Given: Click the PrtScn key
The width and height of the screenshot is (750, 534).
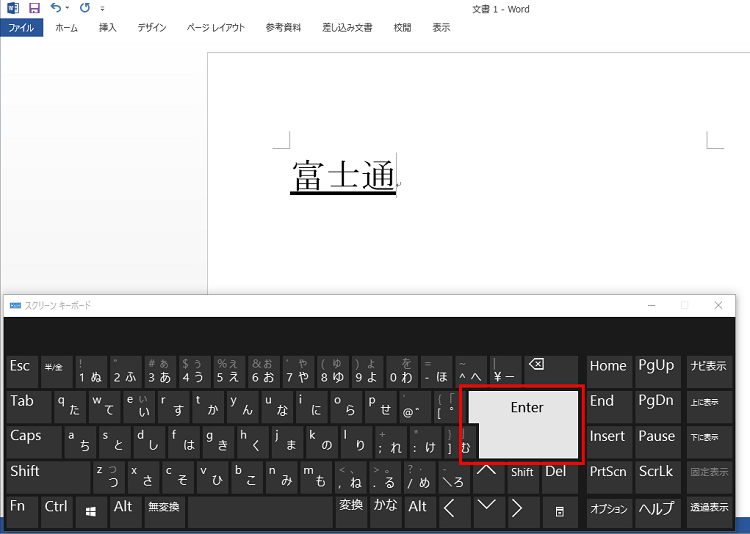Looking at the screenshot, I should coord(609,478).
